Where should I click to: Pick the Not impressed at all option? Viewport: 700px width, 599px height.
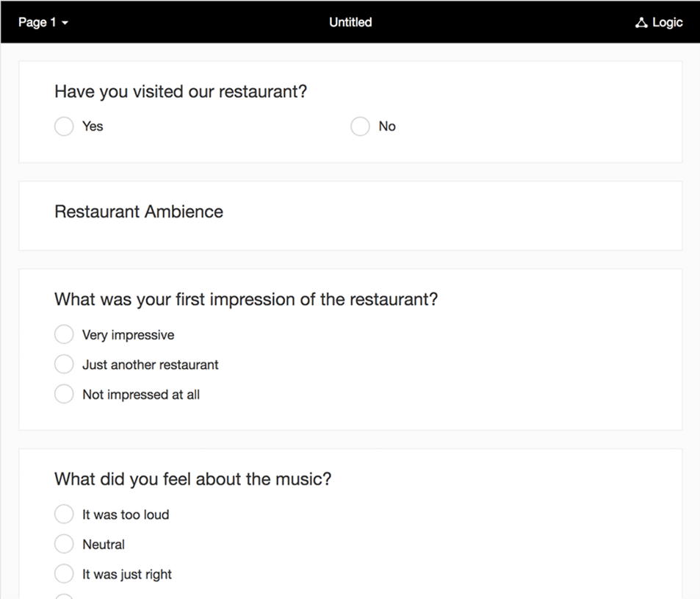64,393
